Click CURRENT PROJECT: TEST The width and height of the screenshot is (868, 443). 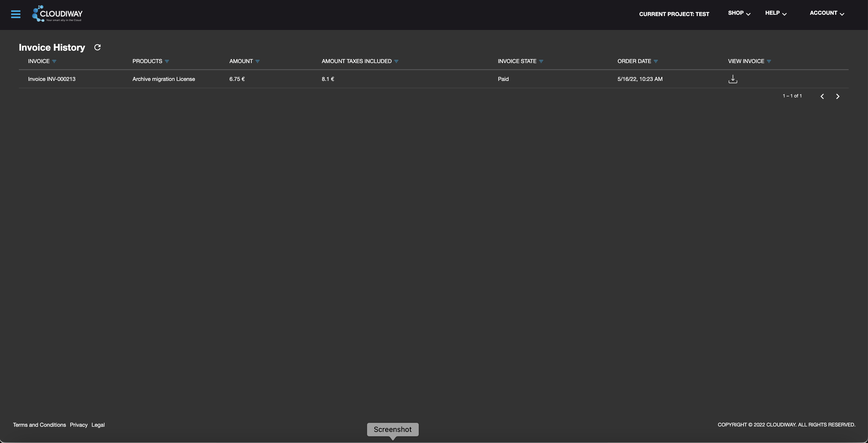674,14
